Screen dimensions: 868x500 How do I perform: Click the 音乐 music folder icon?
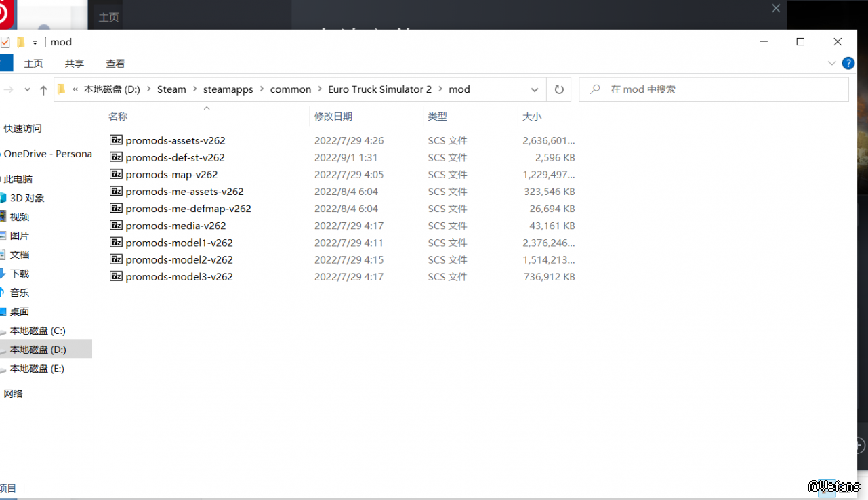click(3, 293)
